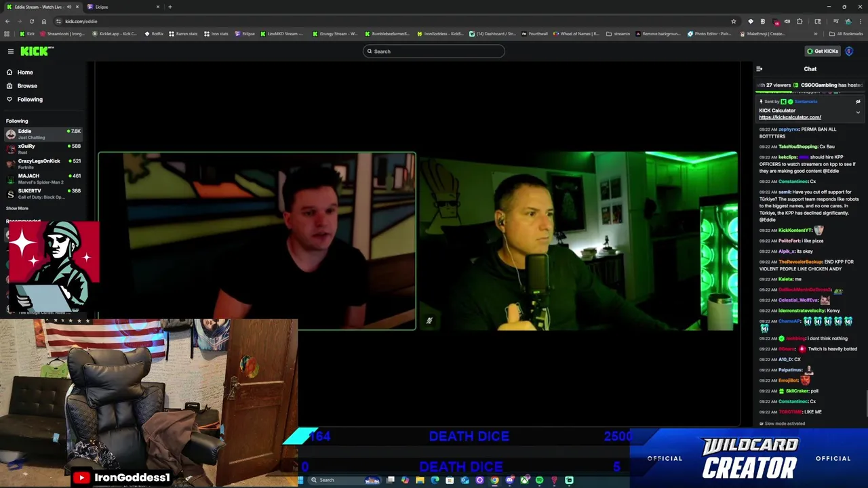
Task: Click kekclips username in chat
Action: click(787, 157)
